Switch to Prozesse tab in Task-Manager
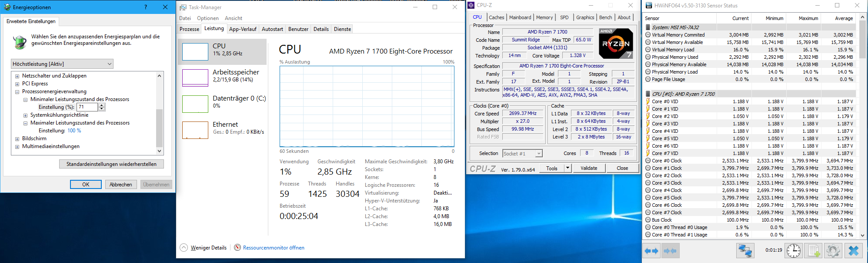 (190, 29)
